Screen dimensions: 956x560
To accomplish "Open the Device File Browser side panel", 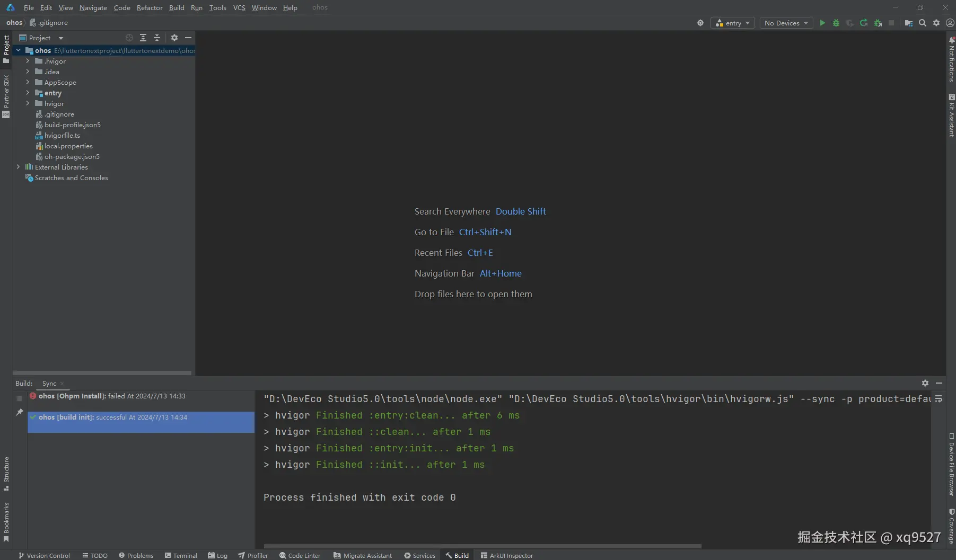I will [x=951, y=465].
